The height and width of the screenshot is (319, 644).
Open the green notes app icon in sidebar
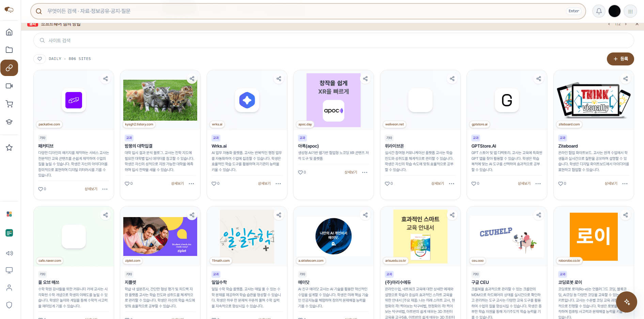pos(9,233)
